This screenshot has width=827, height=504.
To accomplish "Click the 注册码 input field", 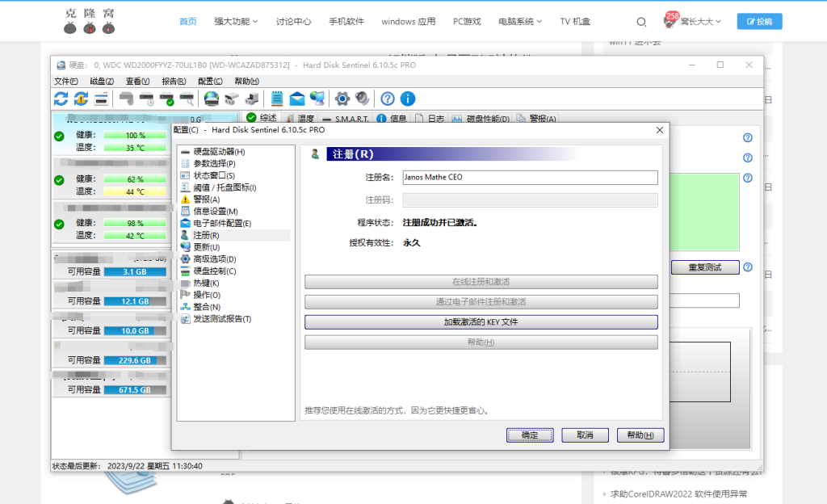I will coord(530,200).
